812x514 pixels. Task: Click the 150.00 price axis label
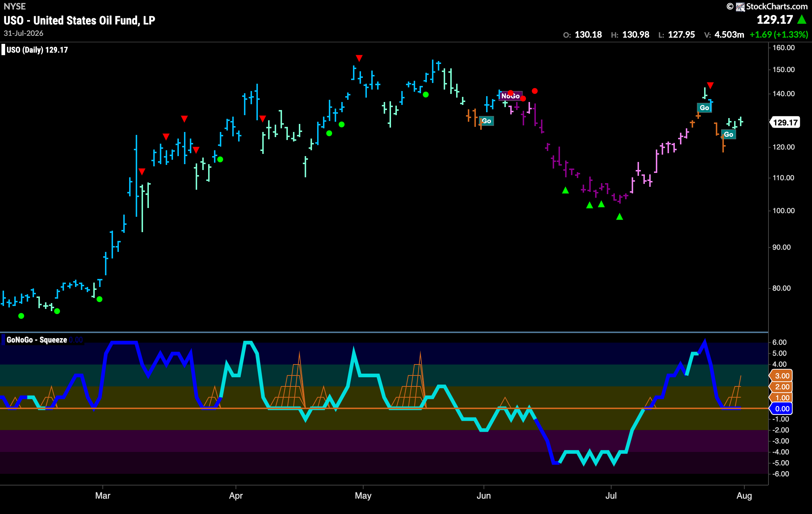(x=783, y=69)
